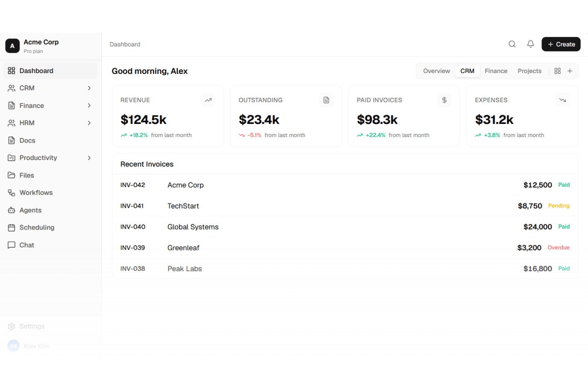Click the Acme Corp workspace name

[41, 42]
